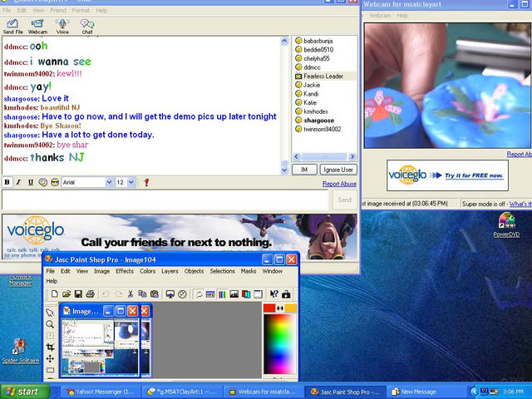Click the Copy icon in Paint Shop Pro toolbar

pyautogui.click(x=142, y=293)
